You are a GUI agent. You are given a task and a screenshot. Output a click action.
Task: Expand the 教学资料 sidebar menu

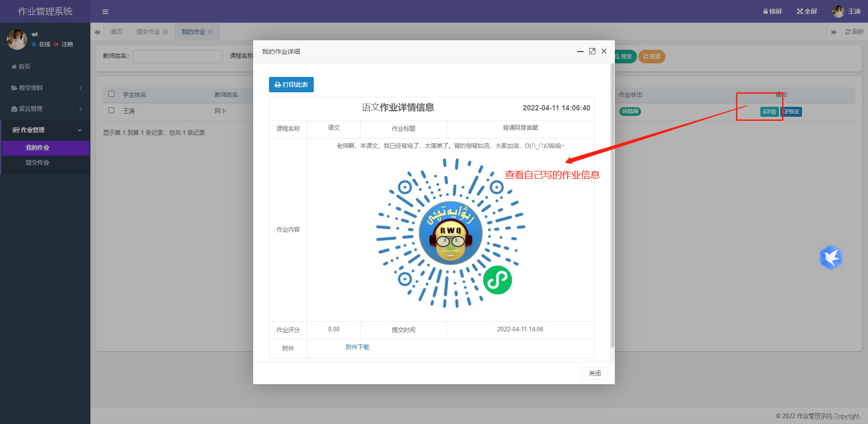coord(45,88)
